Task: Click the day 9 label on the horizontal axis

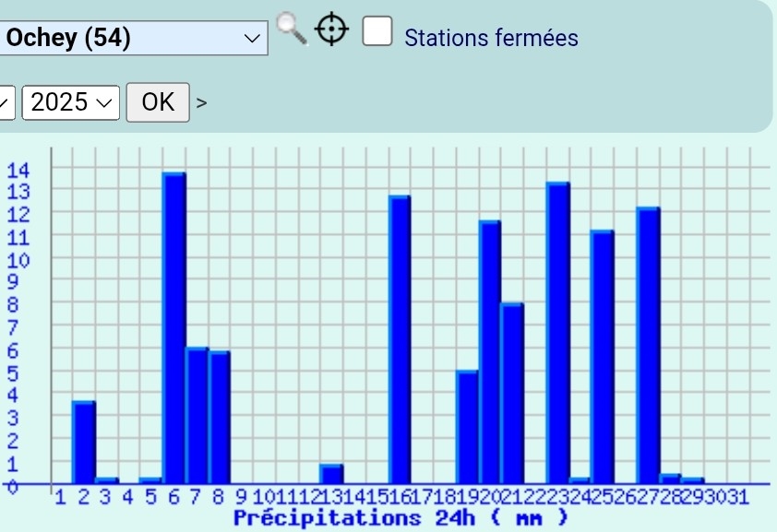Action: (x=241, y=496)
